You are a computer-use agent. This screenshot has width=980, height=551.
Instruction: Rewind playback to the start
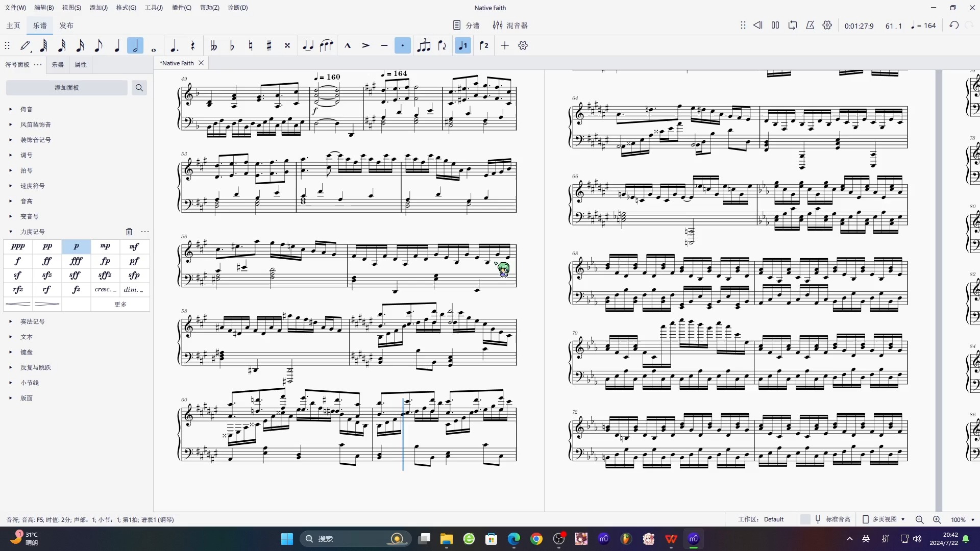(758, 26)
